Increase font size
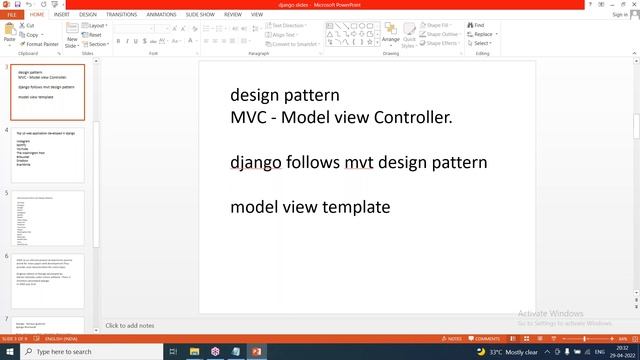640x360 pixels. coord(174,29)
